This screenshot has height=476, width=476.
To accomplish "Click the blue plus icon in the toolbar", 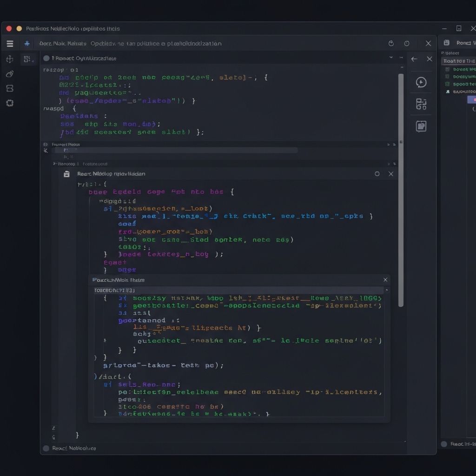I will (x=27, y=43).
